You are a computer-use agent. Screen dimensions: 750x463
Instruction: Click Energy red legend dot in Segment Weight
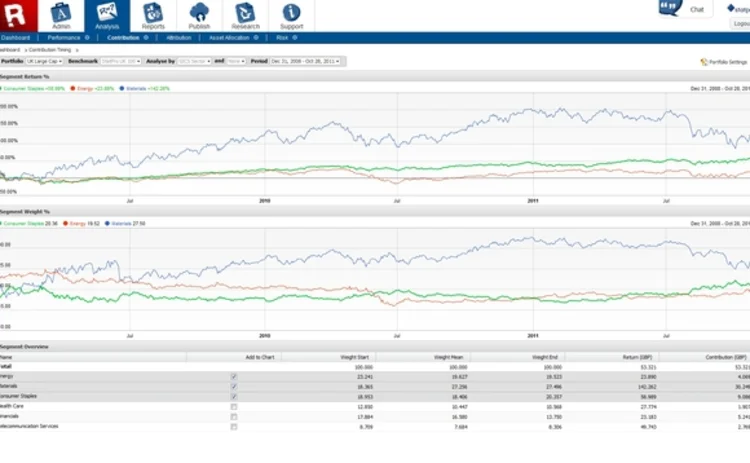[x=66, y=223]
